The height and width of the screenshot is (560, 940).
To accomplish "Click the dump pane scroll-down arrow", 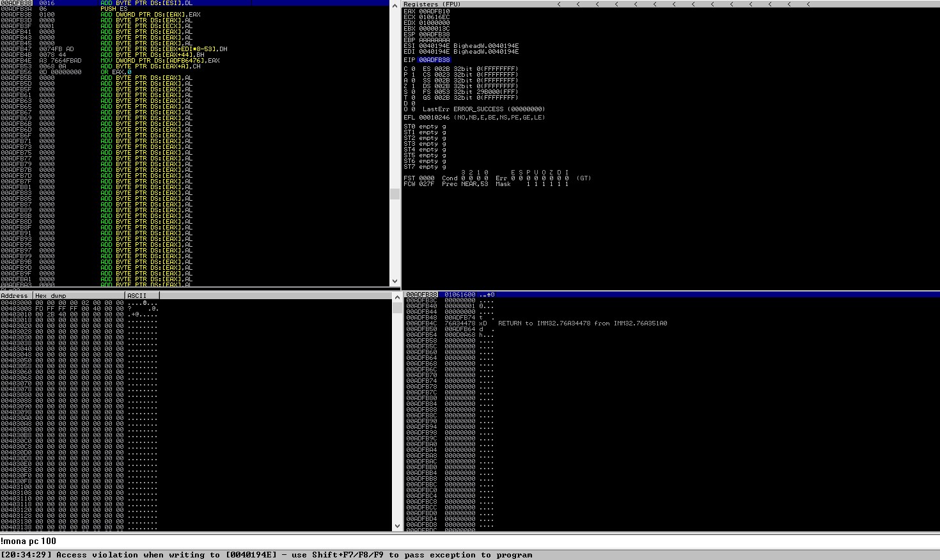I will pos(397,526).
